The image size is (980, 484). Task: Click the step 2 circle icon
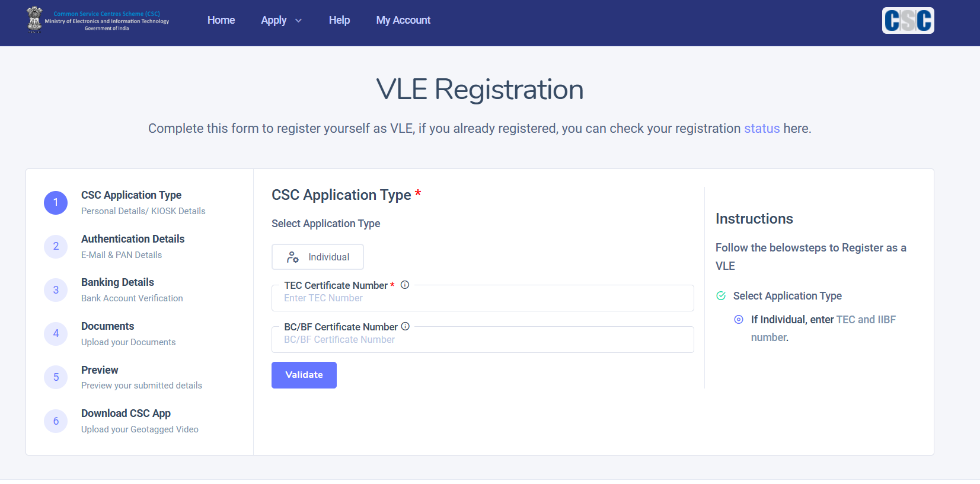point(56,246)
